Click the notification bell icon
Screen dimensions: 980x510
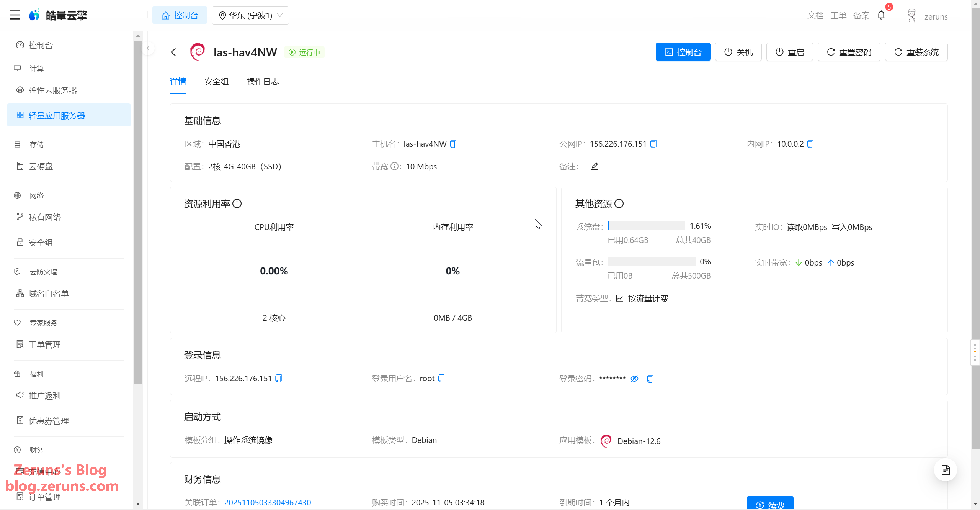point(881,15)
